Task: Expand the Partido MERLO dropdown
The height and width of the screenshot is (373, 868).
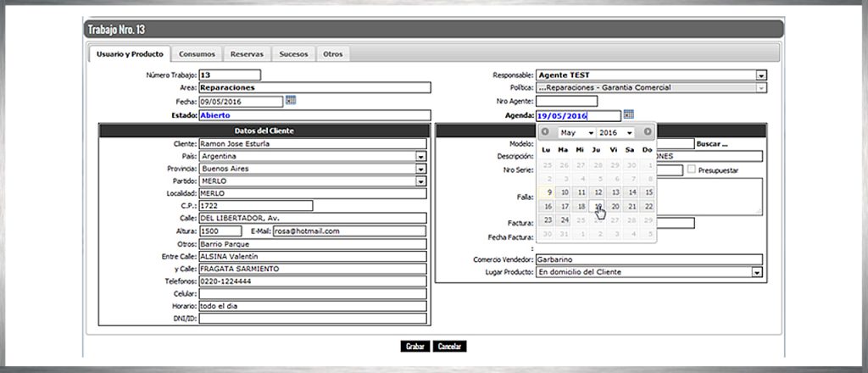Action: (x=420, y=181)
